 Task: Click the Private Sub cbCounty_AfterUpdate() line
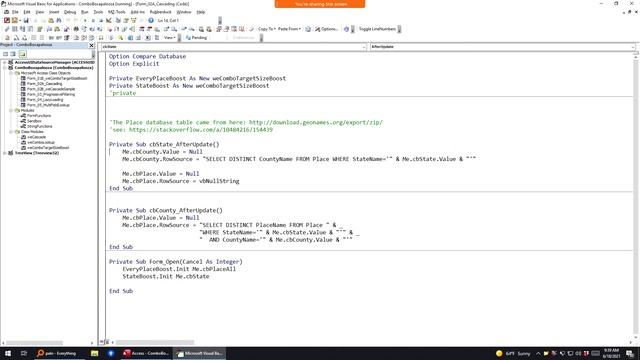coord(166,211)
